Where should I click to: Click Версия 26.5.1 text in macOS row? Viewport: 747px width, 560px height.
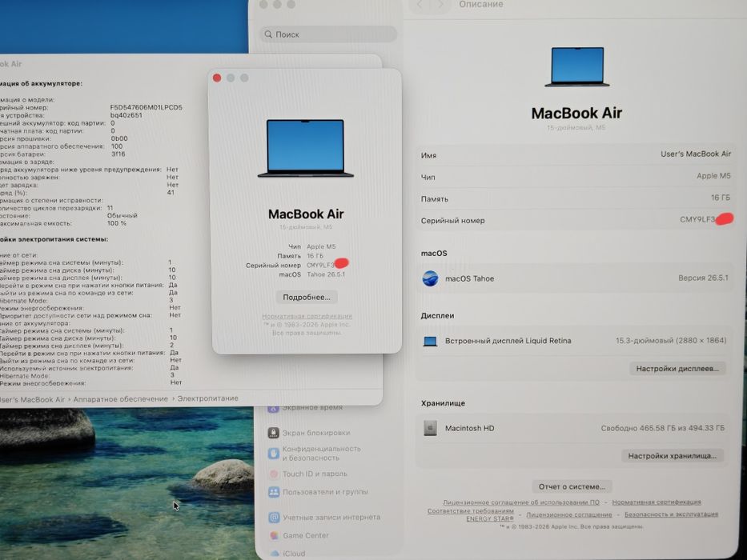(x=703, y=278)
